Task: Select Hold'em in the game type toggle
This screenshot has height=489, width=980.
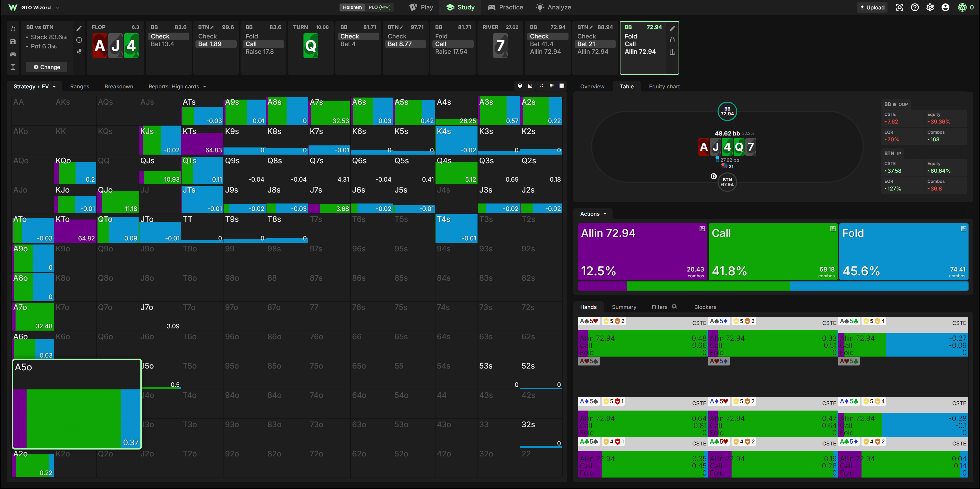Action: click(x=352, y=7)
